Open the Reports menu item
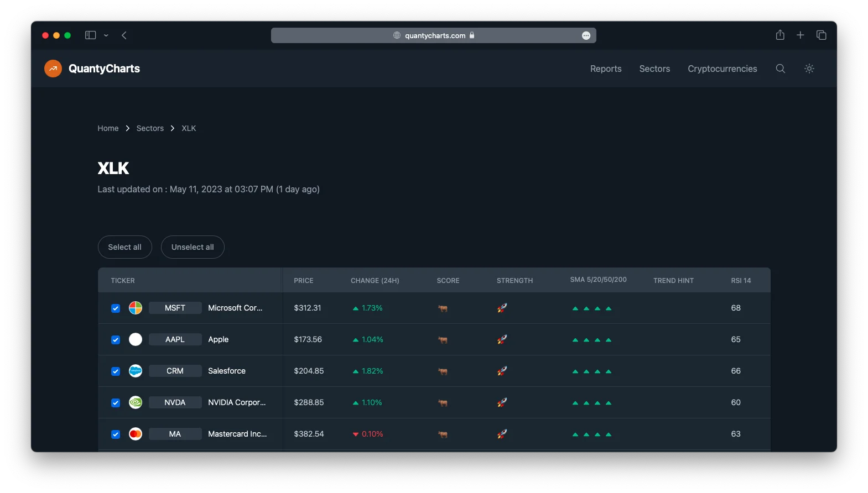Screen dimensions: 868x493 [606, 69]
